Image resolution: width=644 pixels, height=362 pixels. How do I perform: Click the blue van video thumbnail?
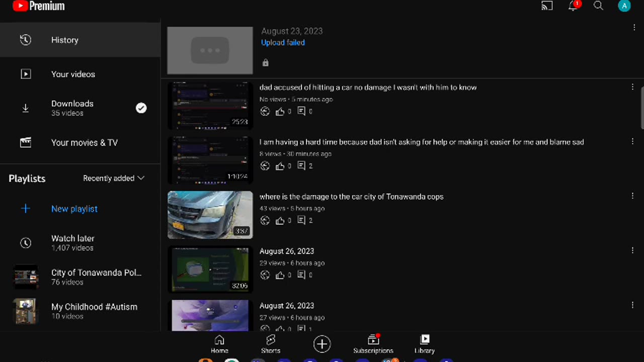210,215
